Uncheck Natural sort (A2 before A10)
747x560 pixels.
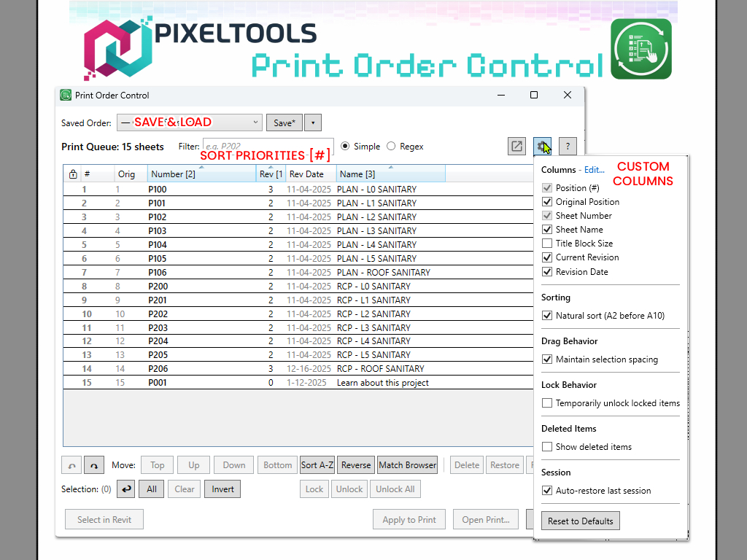click(548, 316)
